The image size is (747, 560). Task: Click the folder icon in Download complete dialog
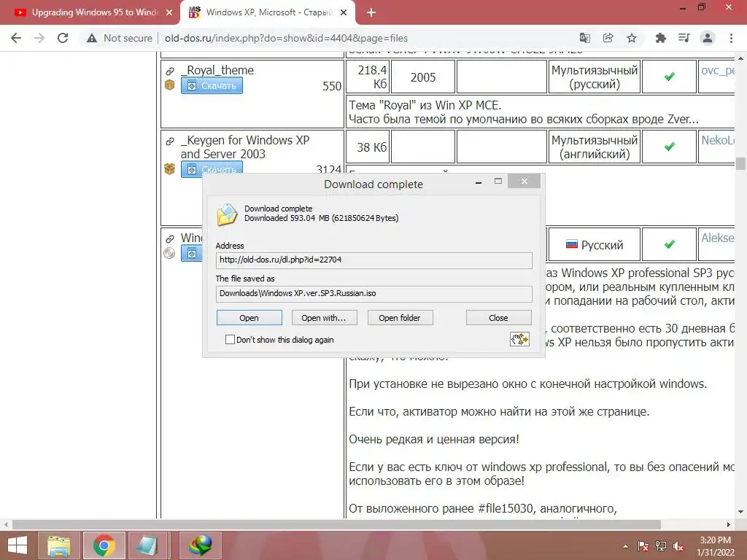pyautogui.click(x=228, y=214)
